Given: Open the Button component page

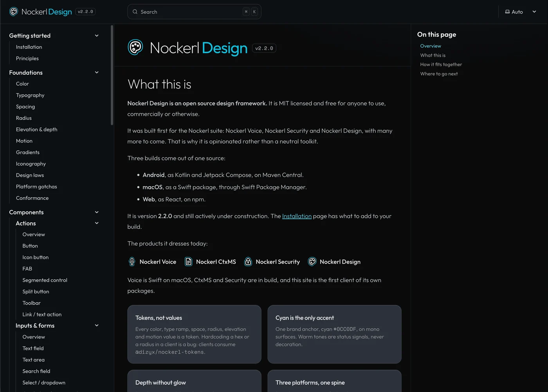Looking at the screenshot, I should (x=30, y=246).
